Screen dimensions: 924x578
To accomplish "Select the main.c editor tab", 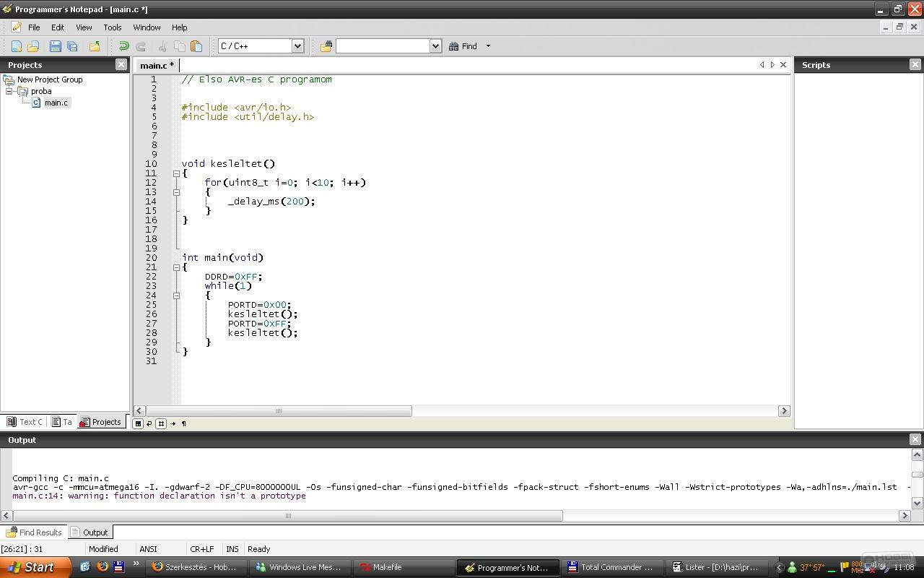I will (157, 65).
